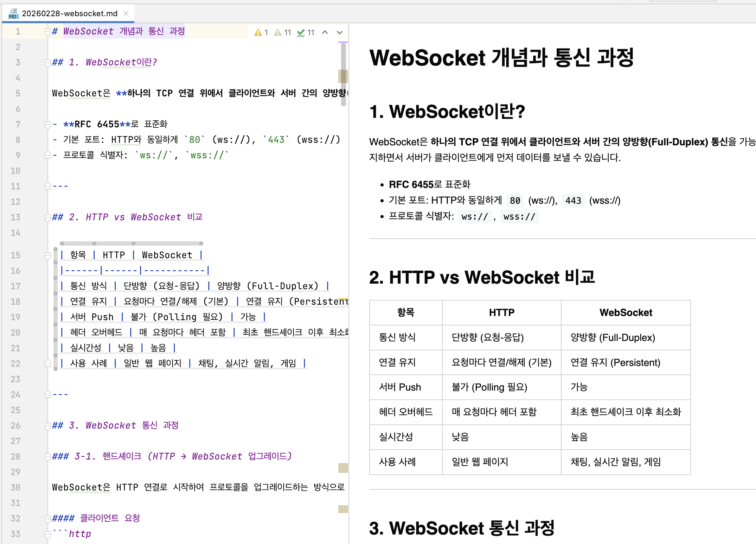
Task: Fold the table block at line 15
Action: (48, 256)
